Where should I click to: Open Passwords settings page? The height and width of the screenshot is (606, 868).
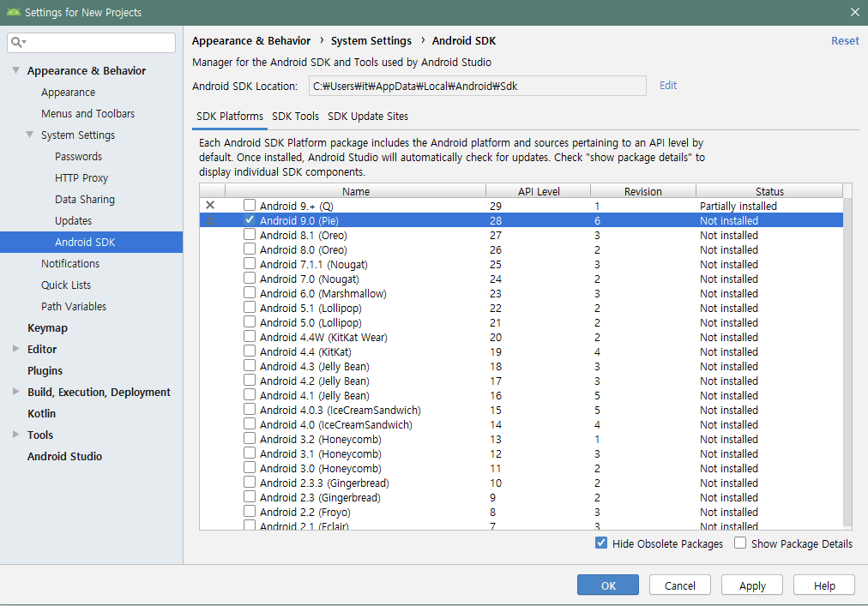(x=79, y=157)
